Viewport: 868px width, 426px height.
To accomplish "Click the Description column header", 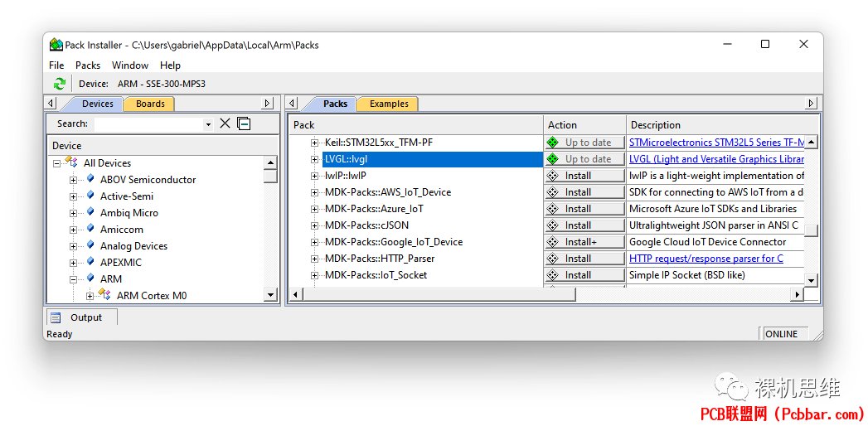I will coord(722,125).
